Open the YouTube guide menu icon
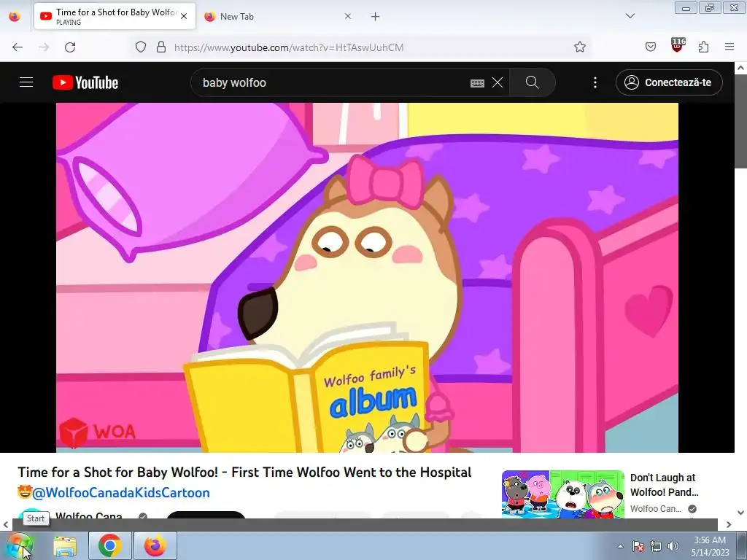 click(x=26, y=82)
